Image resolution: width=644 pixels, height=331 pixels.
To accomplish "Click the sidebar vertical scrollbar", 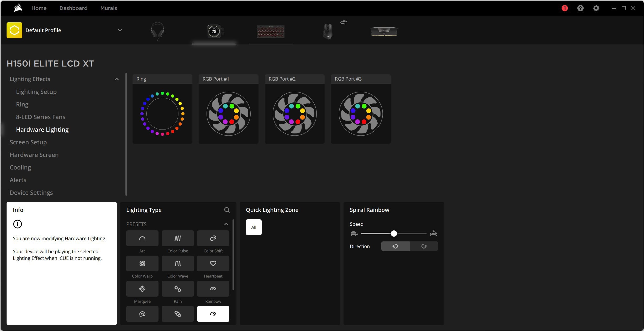I will (x=126, y=134).
